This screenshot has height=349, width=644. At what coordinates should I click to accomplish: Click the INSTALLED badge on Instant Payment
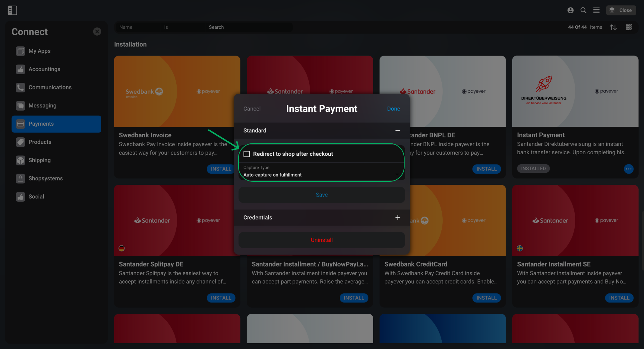533,168
